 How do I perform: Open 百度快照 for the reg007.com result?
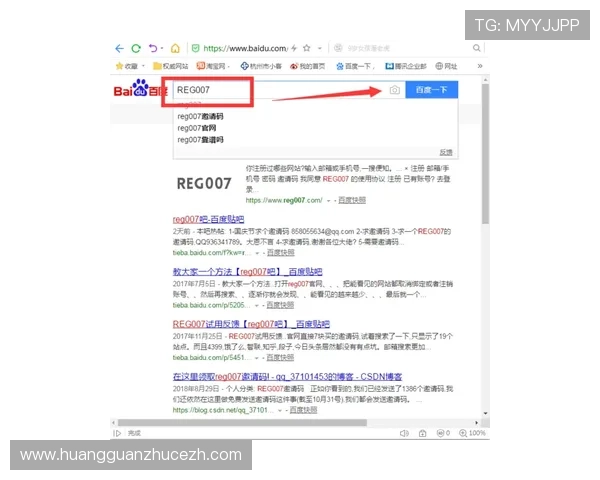352,200
